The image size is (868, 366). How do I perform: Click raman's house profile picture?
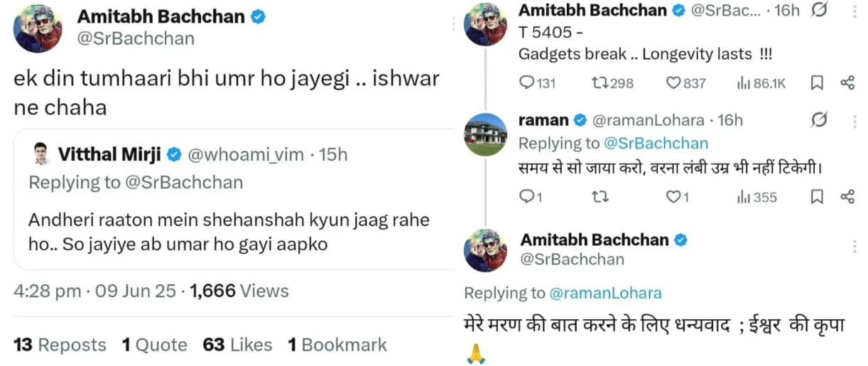[484, 134]
